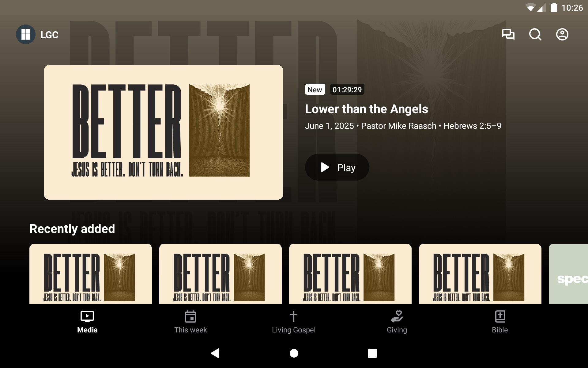Open first Recently added BETTER thumbnail

pyautogui.click(x=91, y=274)
